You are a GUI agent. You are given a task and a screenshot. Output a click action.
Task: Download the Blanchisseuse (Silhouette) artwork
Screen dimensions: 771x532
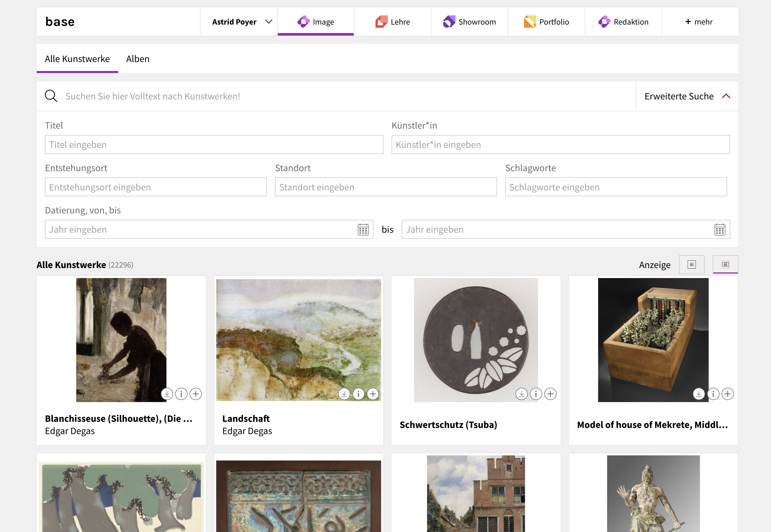pyautogui.click(x=167, y=394)
